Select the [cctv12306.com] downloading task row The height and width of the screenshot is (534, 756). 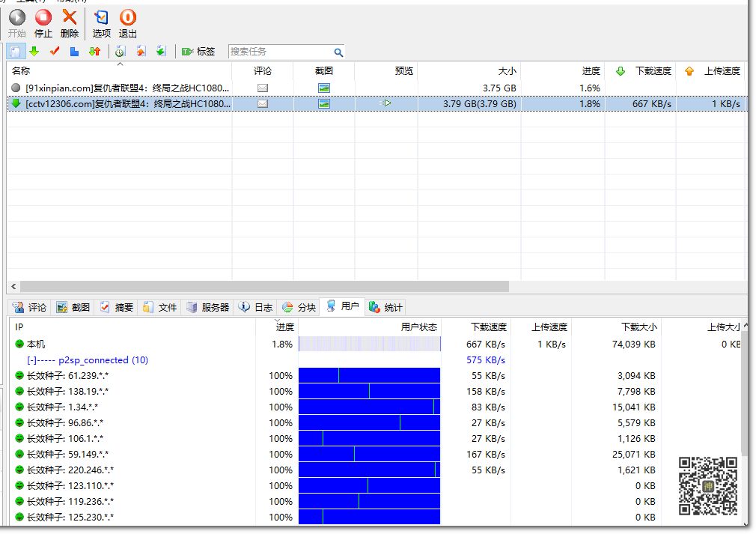click(x=377, y=103)
